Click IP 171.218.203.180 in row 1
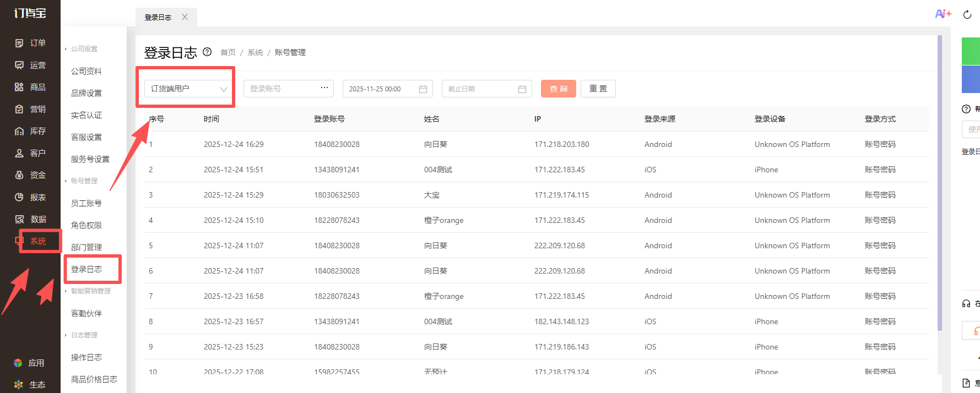Viewport: 980px width, 393px height. 562,144
